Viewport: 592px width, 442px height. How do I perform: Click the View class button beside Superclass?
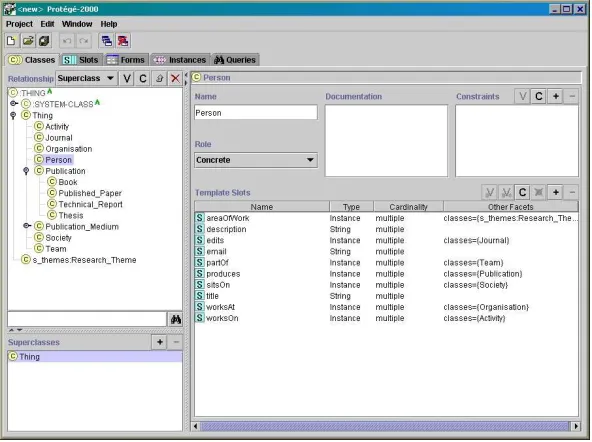127,79
